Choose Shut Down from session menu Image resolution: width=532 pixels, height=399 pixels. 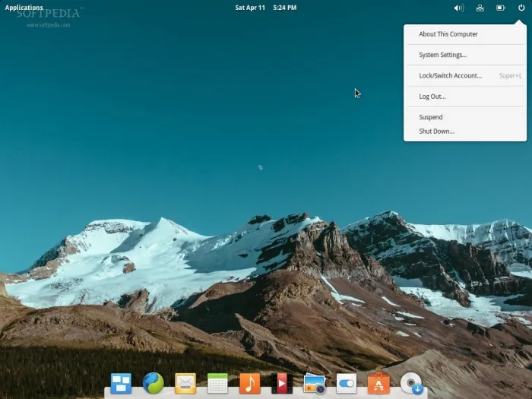(x=437, y=131)
